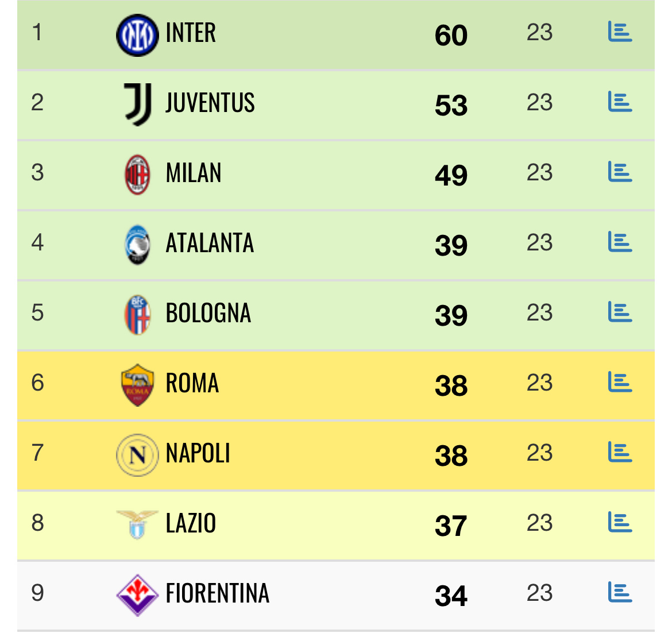The width and height of the screenshot is (672, 633).
Task: Click the Inter club crest
Action: pyautogui.click(x=137, y=35)
